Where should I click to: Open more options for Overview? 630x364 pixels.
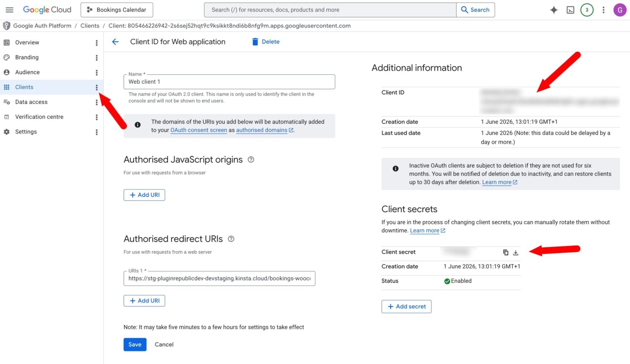96,43
